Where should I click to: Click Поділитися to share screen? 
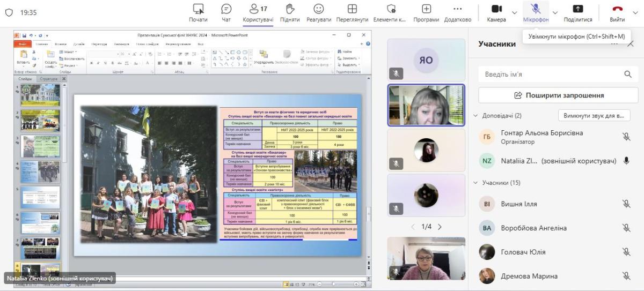click(578, 12)
